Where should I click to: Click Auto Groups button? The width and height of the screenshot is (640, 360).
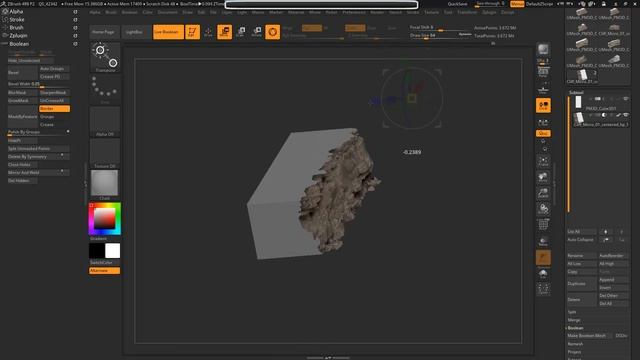(x=54, y=69)
